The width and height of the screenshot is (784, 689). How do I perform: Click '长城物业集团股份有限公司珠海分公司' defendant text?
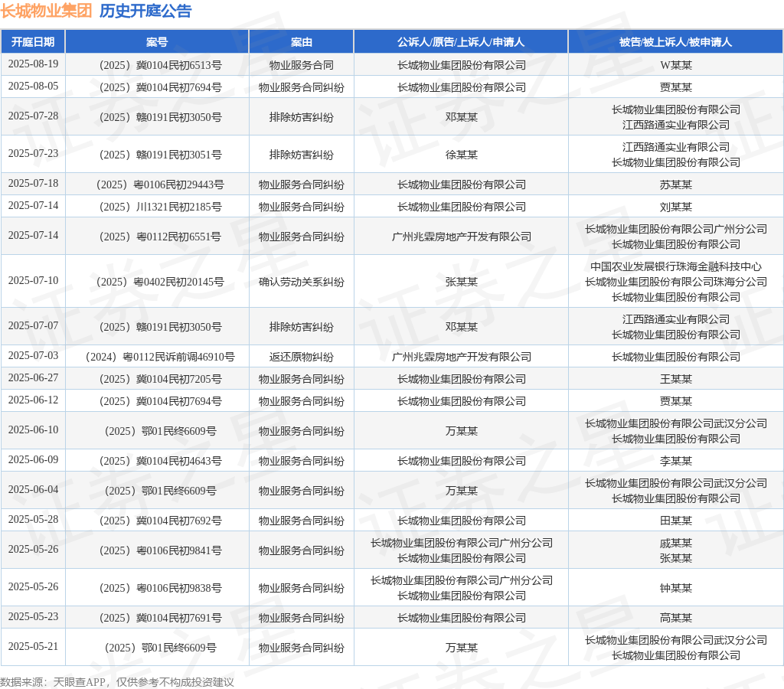click(x=676, y=282)
